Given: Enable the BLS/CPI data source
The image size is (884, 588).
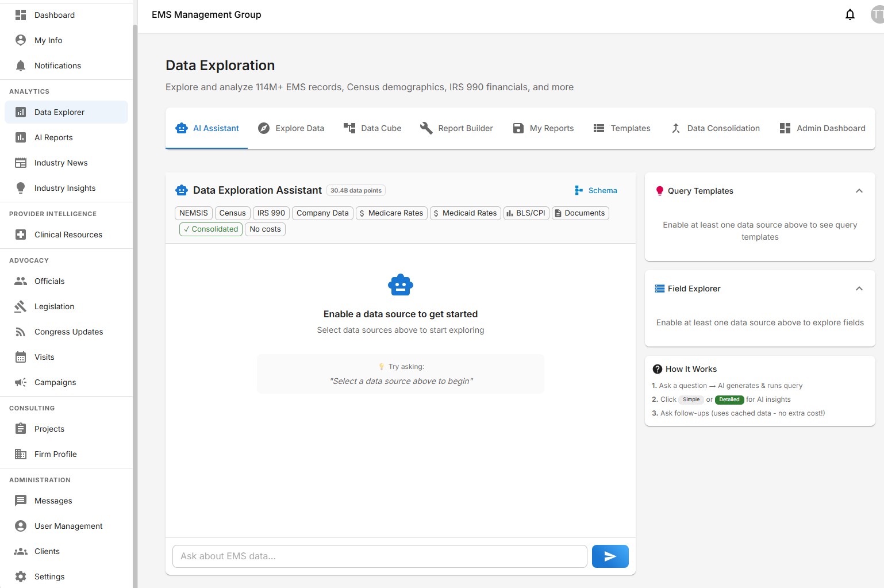Looking at the screenshot, I should [526, 213].
